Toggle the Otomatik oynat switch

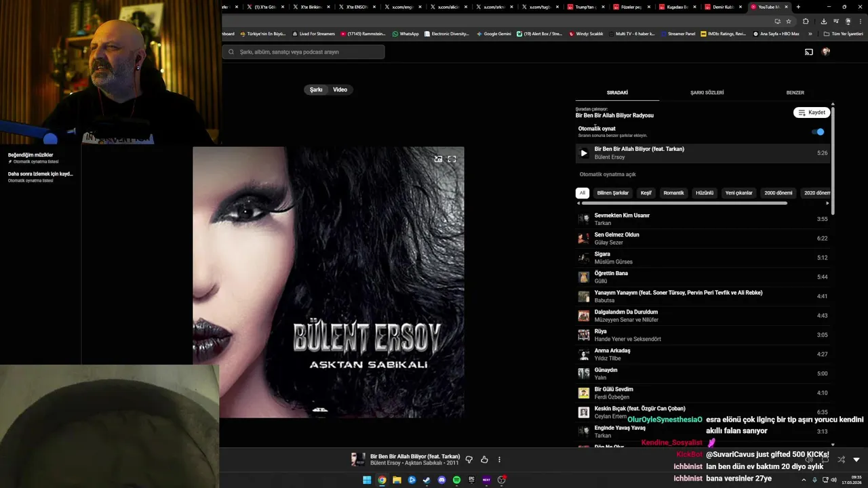(818, 131)
